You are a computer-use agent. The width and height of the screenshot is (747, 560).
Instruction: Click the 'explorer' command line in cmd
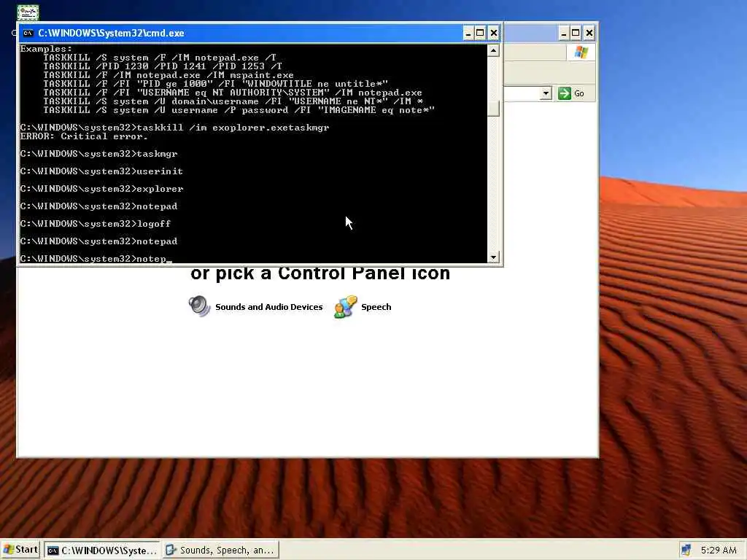tap(101, 189)
